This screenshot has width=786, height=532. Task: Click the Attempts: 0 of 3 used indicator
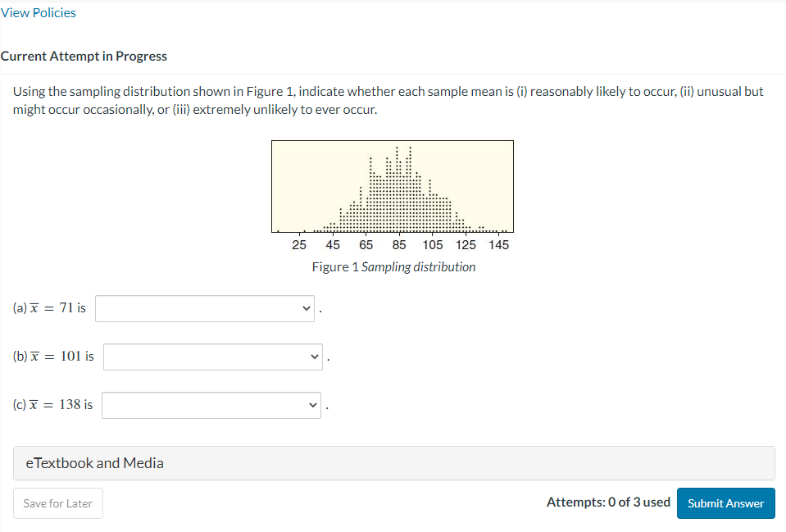coord(608,502)
